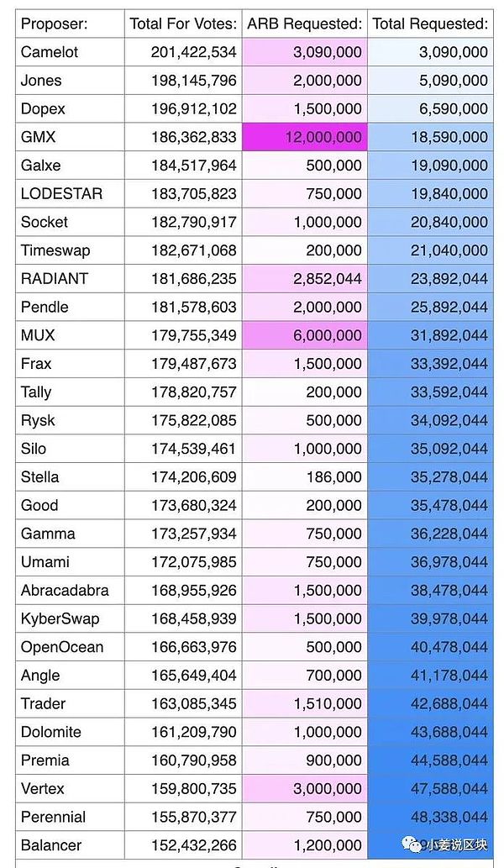
Task: Select the Balancer proposer cell
Action: 53,845
